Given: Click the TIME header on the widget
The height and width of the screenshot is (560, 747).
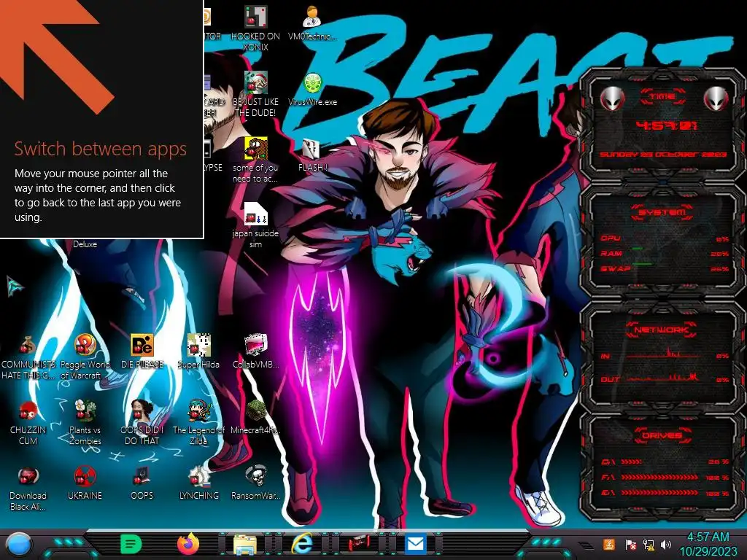Looking at the screenshot, I should [x=662, y=97].
